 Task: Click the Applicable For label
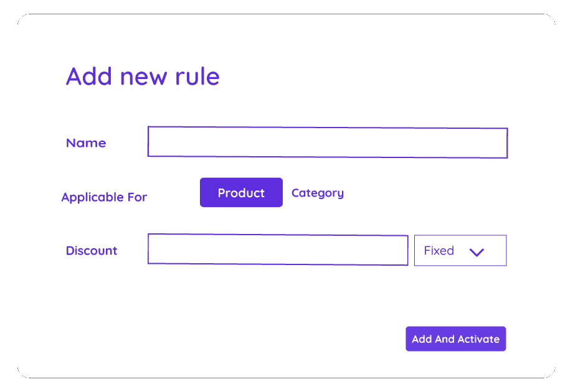pos(104,197)
